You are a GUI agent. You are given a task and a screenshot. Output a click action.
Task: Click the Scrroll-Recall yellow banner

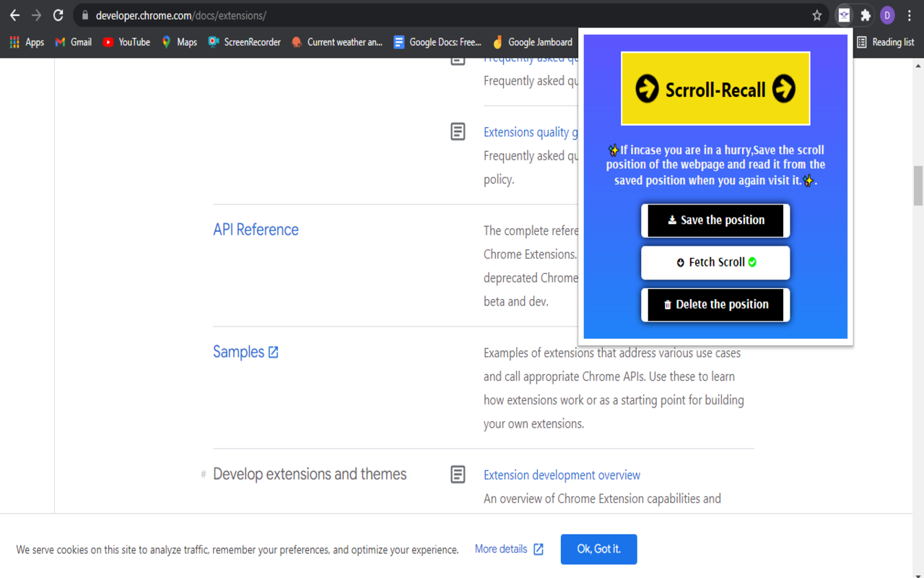(x=715, y=89)
